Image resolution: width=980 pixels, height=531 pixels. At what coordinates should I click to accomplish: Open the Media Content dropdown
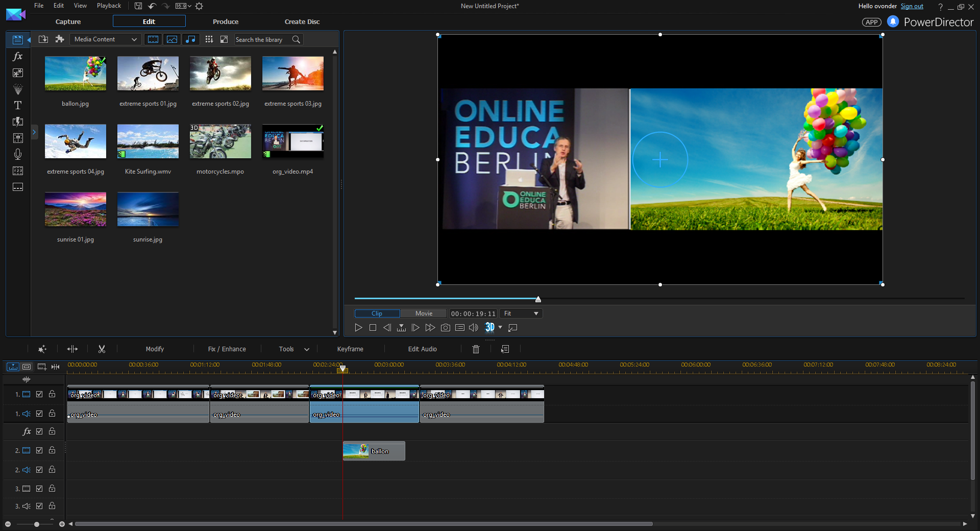(x=105, y=39)
